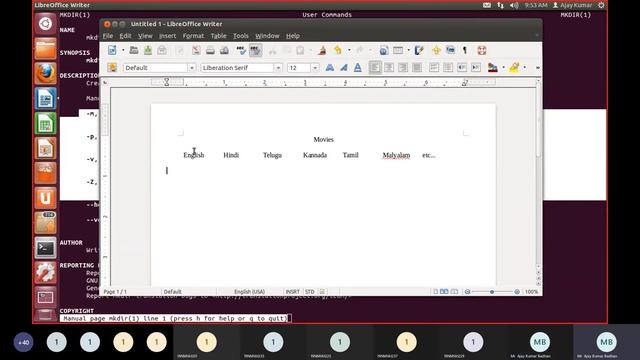
Task: Move the zoom slider handle
Action: (x=492, y=292)
